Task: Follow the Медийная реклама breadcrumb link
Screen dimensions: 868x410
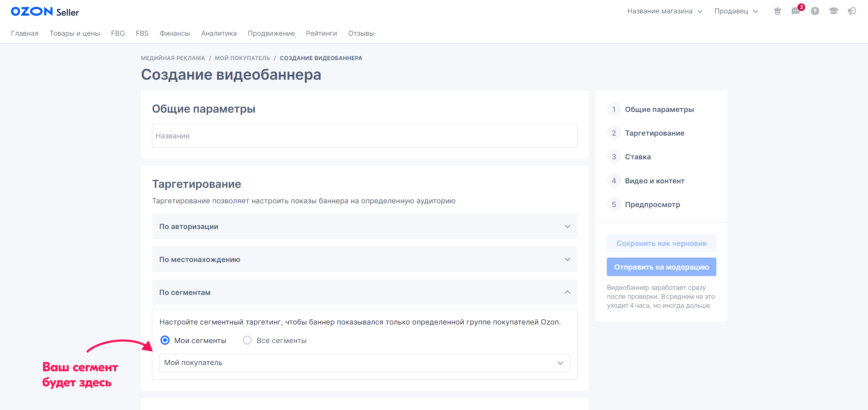Action: (x=173, y=58)
